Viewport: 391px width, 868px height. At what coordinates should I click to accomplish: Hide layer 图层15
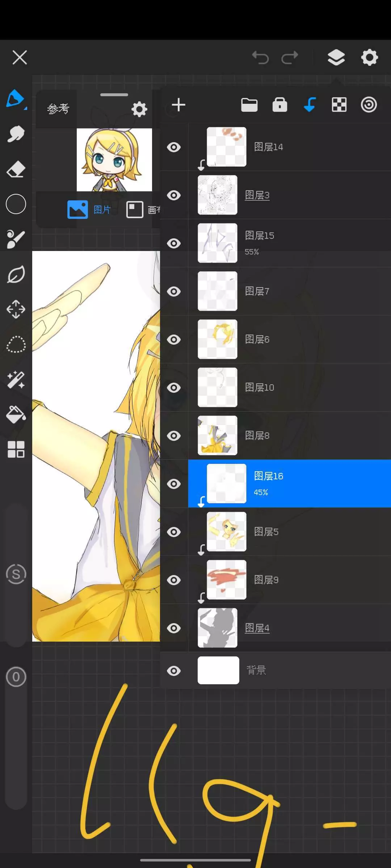pyautogui.click(x=174, y=243)
